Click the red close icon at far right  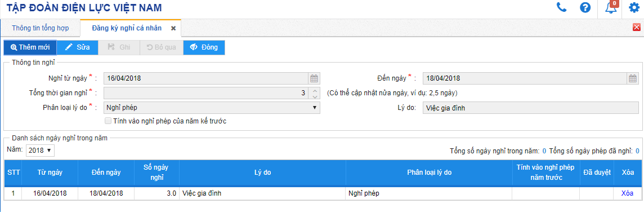coord(637,27)
